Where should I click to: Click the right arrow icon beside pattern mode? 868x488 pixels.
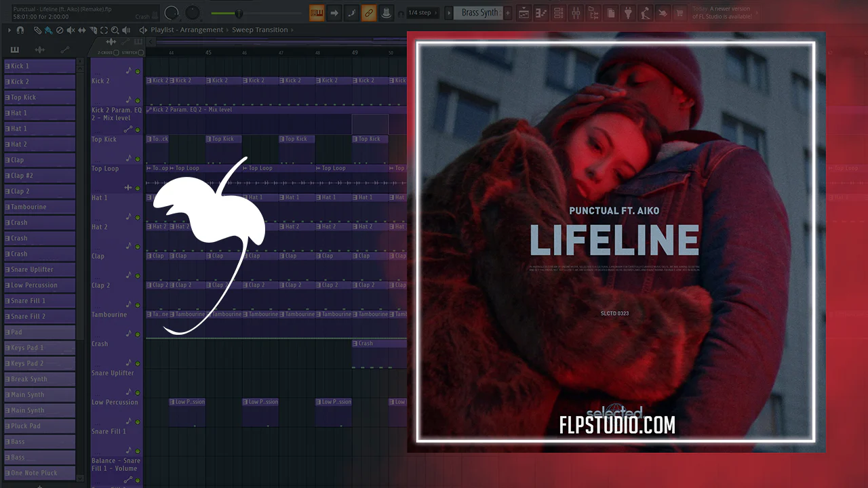click(x=334, y=12)
